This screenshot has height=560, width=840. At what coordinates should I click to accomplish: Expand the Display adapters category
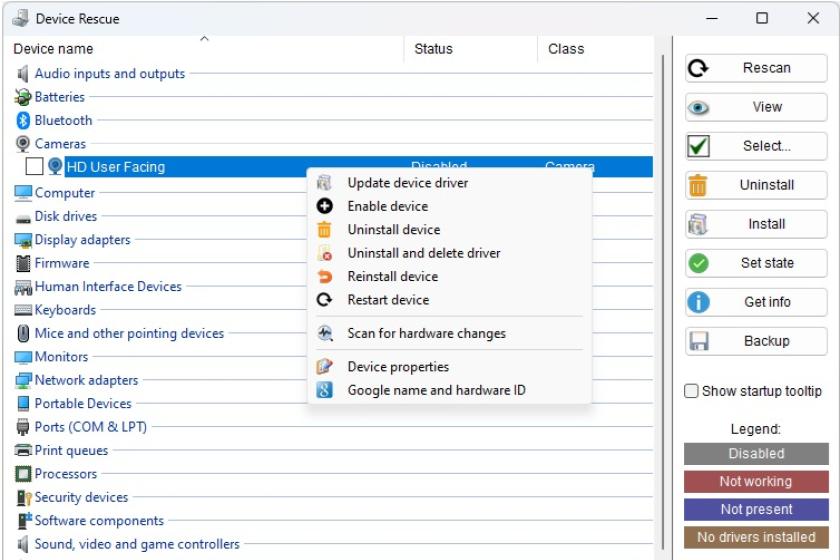82,240
